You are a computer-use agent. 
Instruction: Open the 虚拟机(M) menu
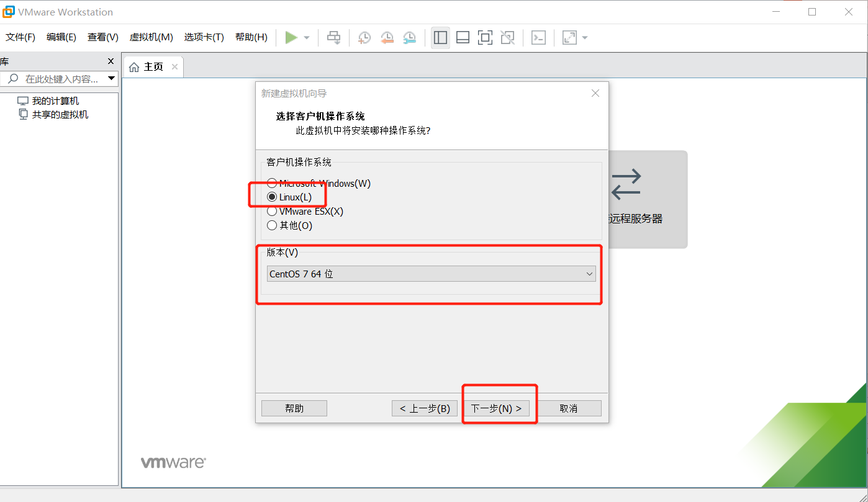coord(151,37)
